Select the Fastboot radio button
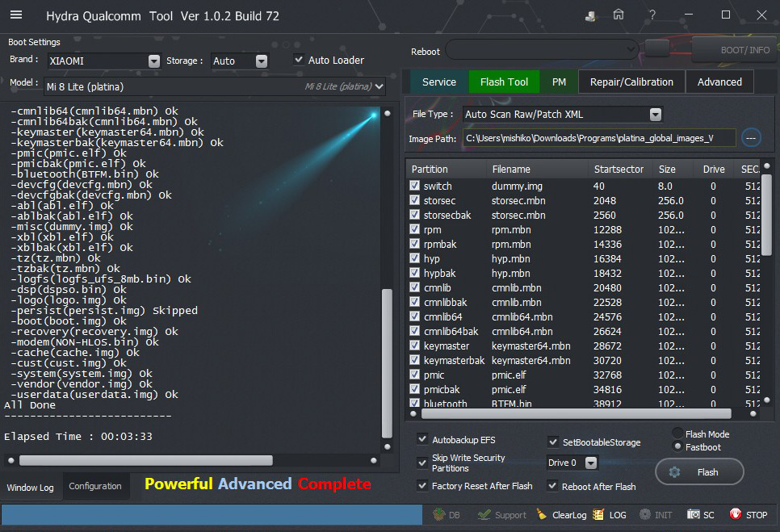 coord(677,446)
